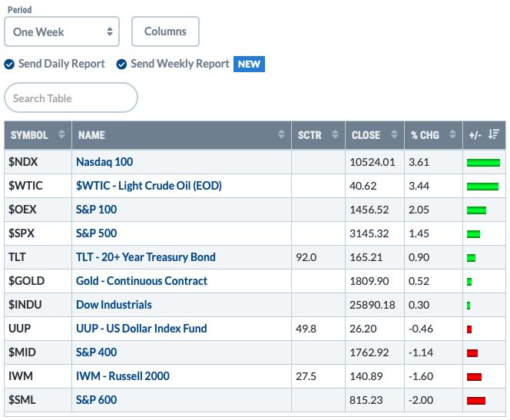
Task: Click the close value 1809.90
Action: [x=369, y=281]
